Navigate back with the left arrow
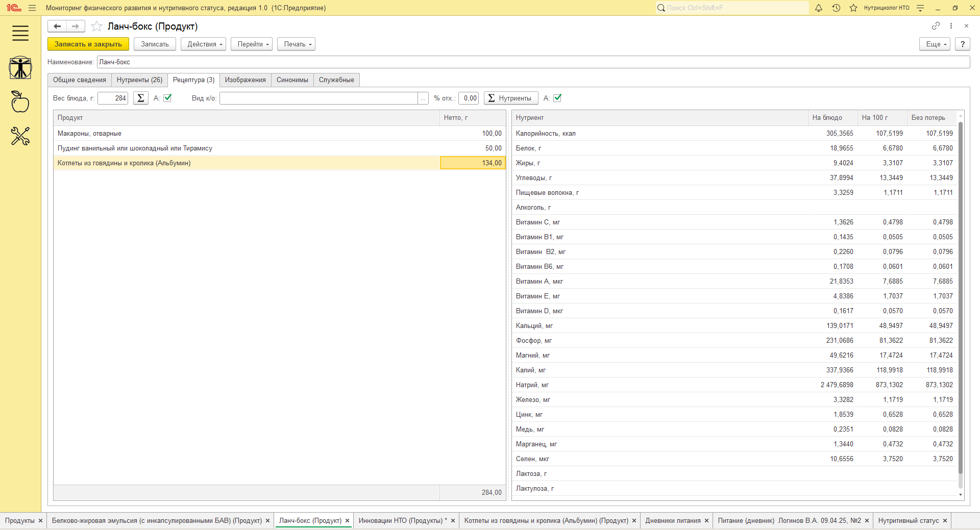This screenshot has width=980, height=530. [57, 27]
